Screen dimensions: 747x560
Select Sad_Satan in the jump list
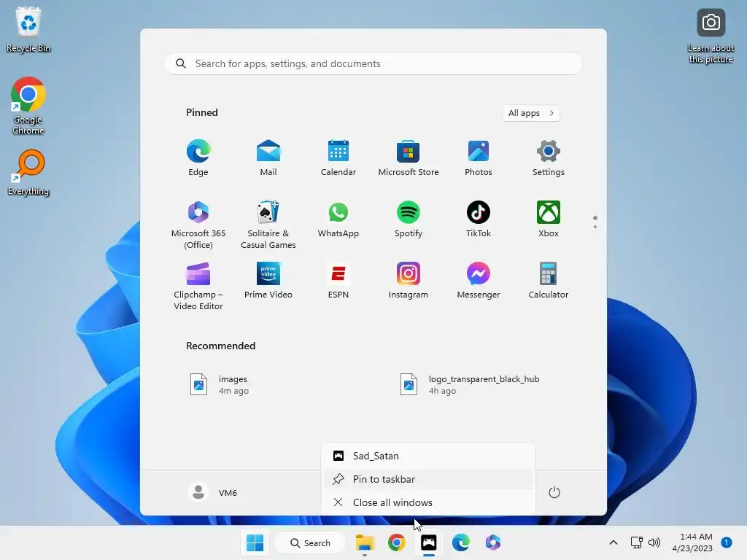[427, 456]
